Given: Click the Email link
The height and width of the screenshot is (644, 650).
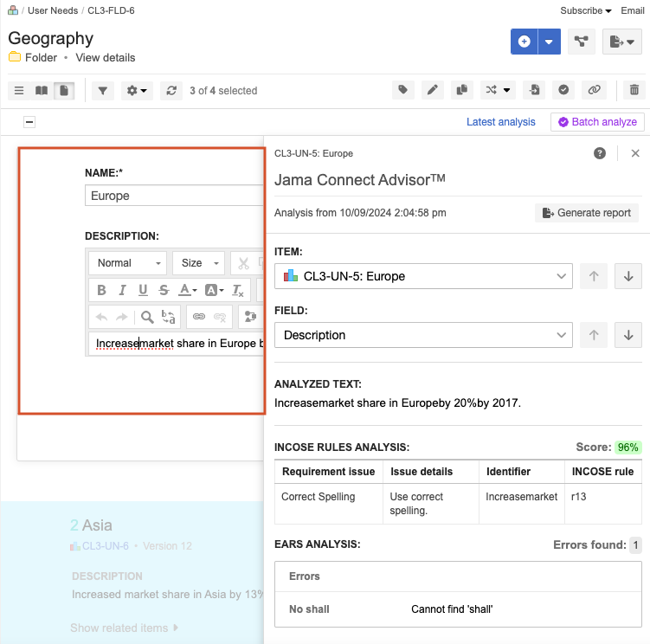Looking at the screenshot, I should click(x=632, y=10).
